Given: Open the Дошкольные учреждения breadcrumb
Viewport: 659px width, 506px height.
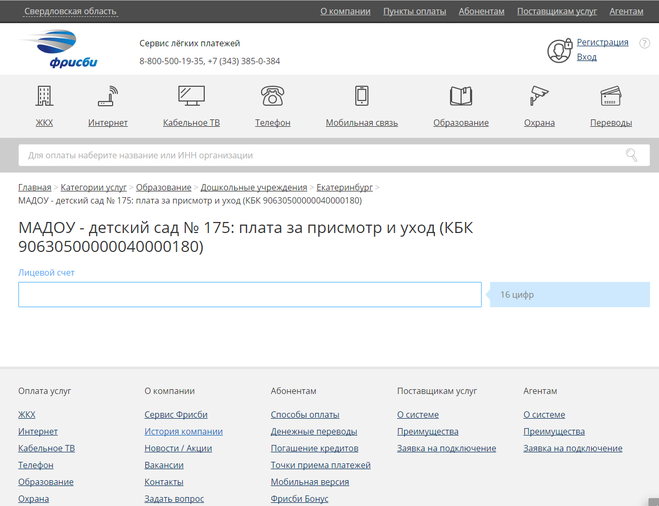Looking at the screenshot, I should (254, 187).
